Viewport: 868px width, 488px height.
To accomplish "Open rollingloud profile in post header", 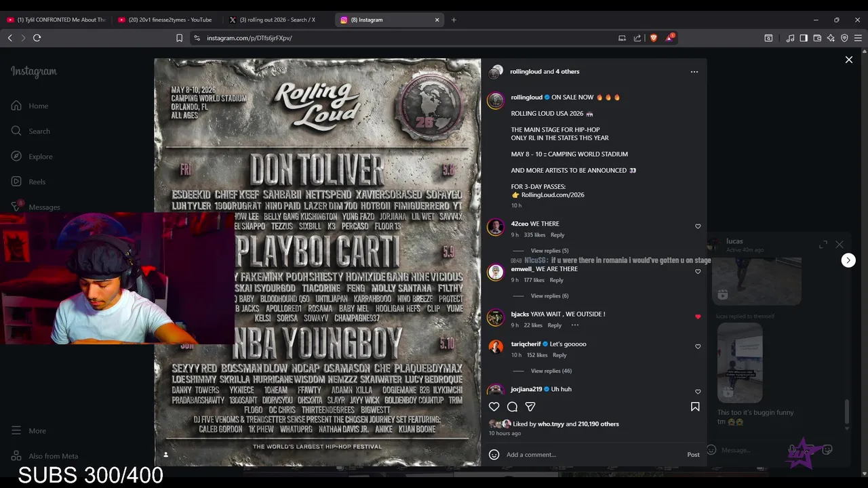I will (x=526, y=71).
